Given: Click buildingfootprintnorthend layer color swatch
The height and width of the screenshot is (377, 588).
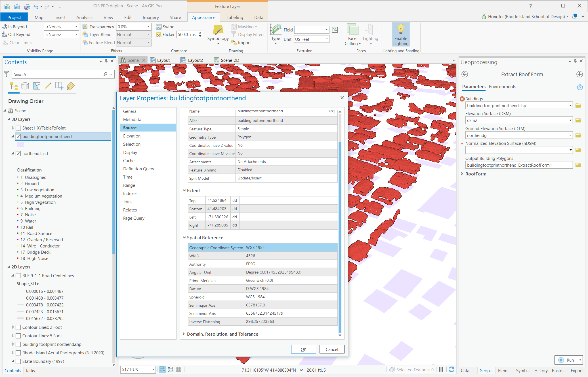Looking at the screenshot, I should [x=20, y=145].
